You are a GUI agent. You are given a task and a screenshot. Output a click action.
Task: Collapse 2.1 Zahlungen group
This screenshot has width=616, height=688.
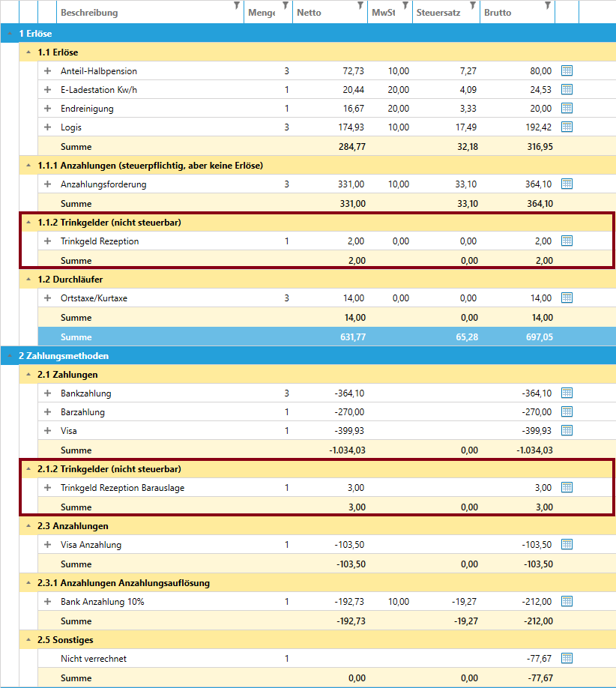(28, 374)
